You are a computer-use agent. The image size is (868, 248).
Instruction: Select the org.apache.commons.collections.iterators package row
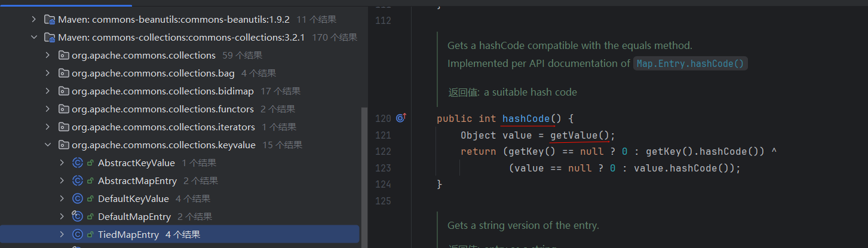tap(163, 127)
